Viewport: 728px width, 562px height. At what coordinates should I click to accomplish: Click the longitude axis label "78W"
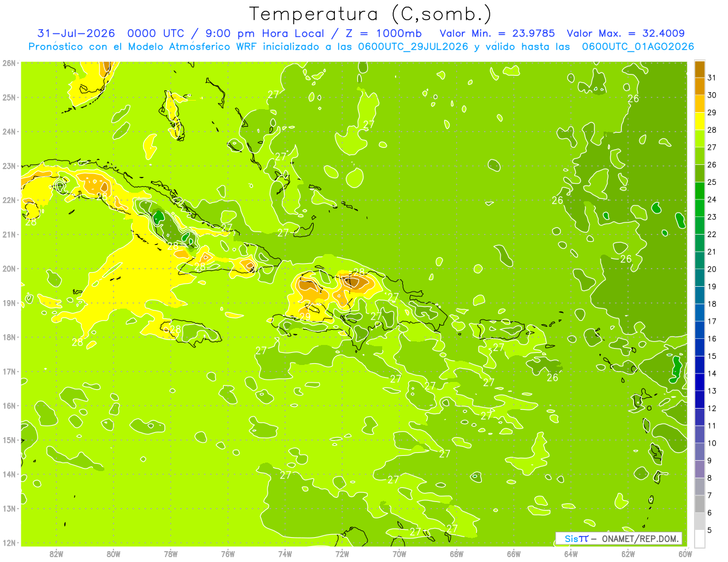[171, 554]
